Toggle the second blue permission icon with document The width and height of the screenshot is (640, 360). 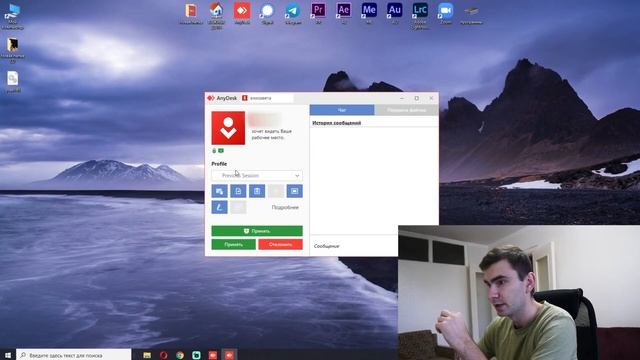pyautogui.click(x=238, y=191)
